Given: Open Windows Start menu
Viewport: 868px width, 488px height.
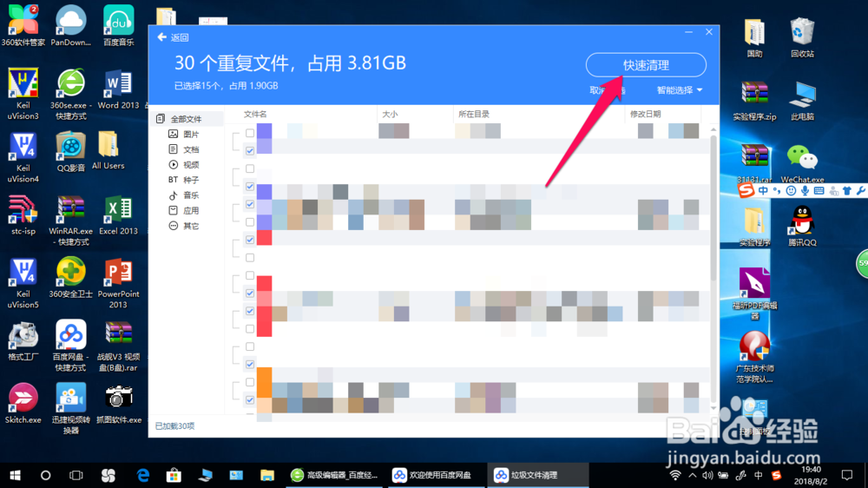Looking at the screenshot, I should [15, 475].
